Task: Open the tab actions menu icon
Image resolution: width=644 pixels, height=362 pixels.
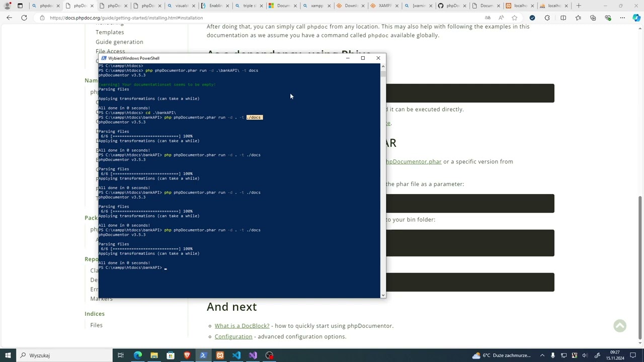Action: (x=20, y=6)
